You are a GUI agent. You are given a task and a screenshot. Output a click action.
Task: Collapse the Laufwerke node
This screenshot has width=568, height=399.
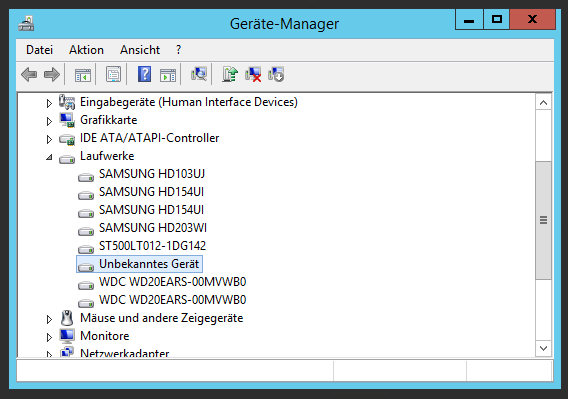point(49,157)
